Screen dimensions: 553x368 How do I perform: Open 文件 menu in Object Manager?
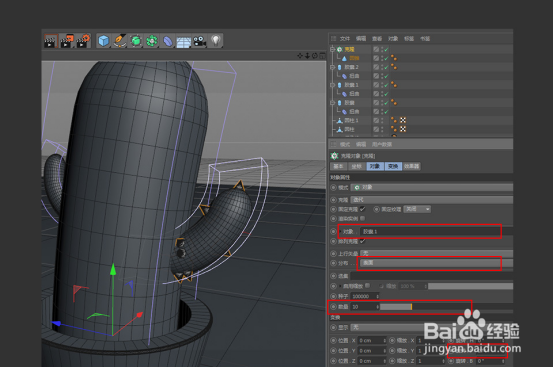345,38
